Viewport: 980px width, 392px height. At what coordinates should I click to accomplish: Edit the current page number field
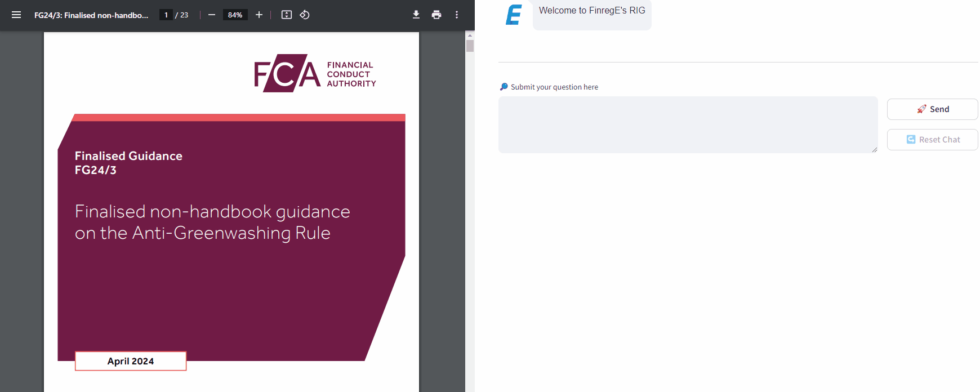166,15
